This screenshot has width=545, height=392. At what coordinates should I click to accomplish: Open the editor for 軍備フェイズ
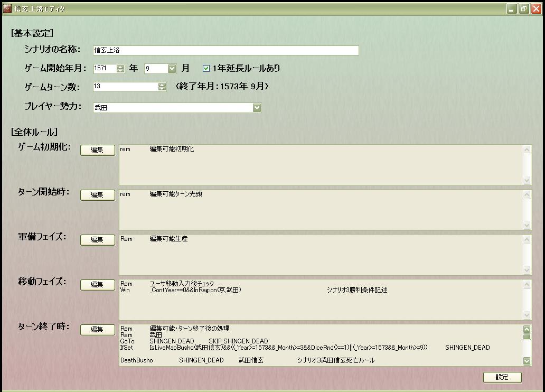tap(97, 240)
